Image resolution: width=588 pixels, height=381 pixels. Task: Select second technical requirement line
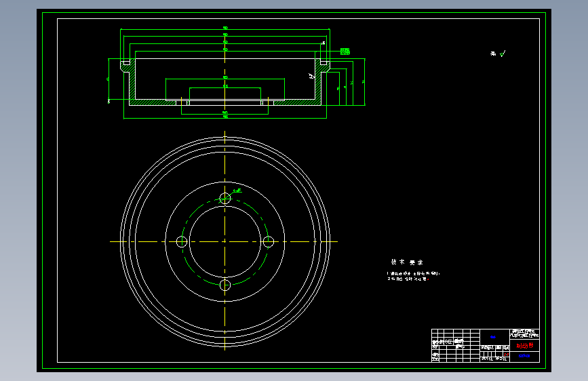[408, 279]
